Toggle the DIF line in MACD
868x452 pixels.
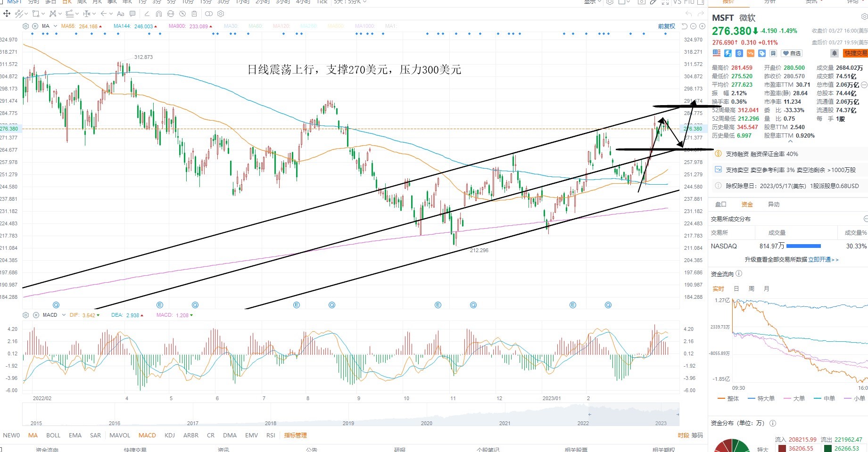click(85, 315)
